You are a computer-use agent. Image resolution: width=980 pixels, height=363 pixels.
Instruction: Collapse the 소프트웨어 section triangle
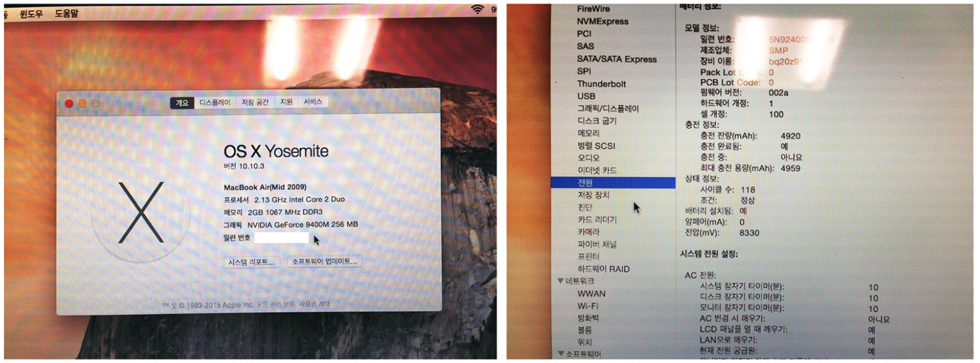click(x=560, y=353)
